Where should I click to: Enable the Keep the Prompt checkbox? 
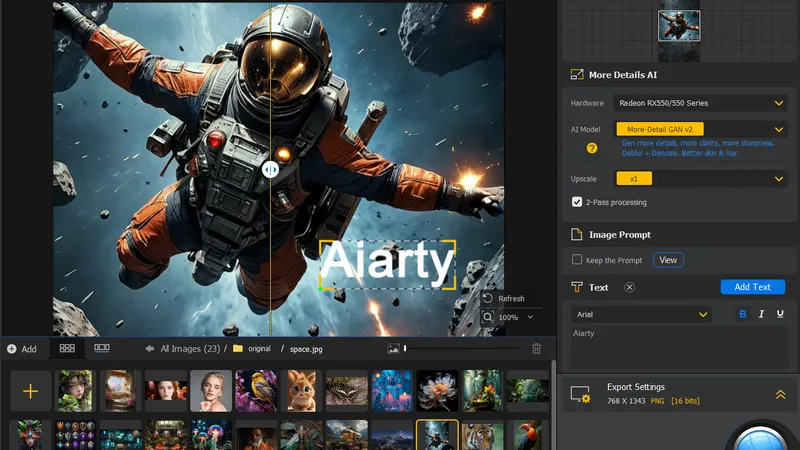[577, 260]
